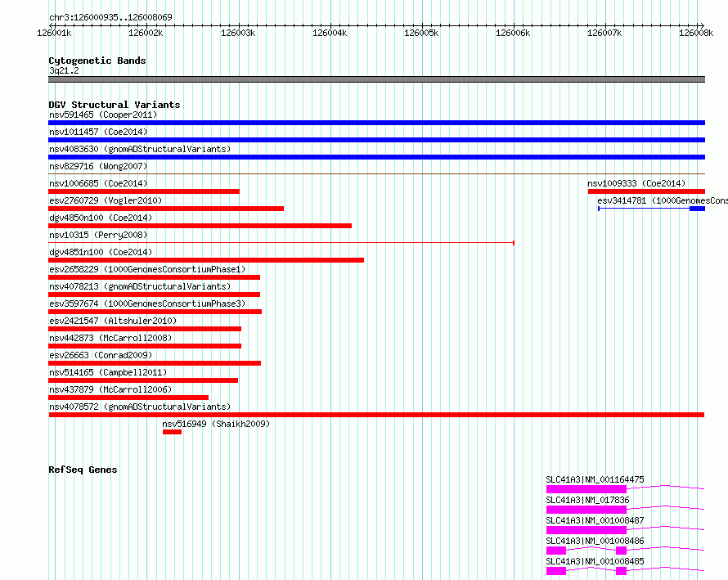Open dgv4851n100 (Coe2014) label
This screenshot has width=728, height=580.
(101, 252)
